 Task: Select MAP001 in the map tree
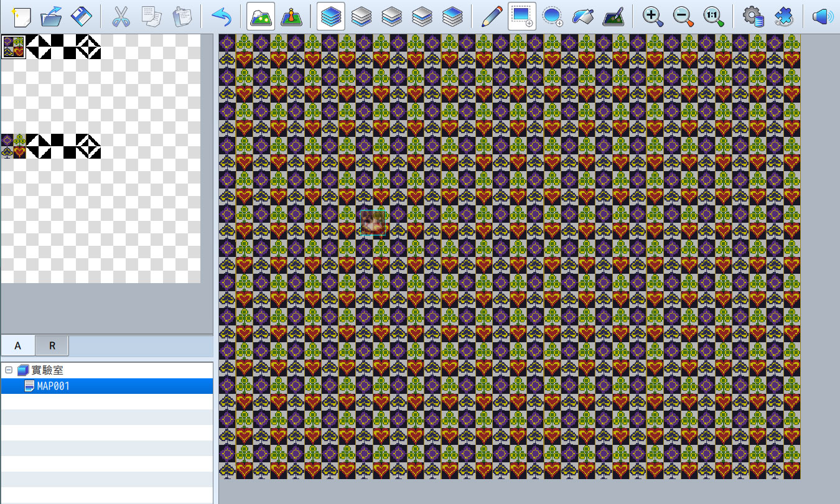pyautogui.click(x=107, y=386)
